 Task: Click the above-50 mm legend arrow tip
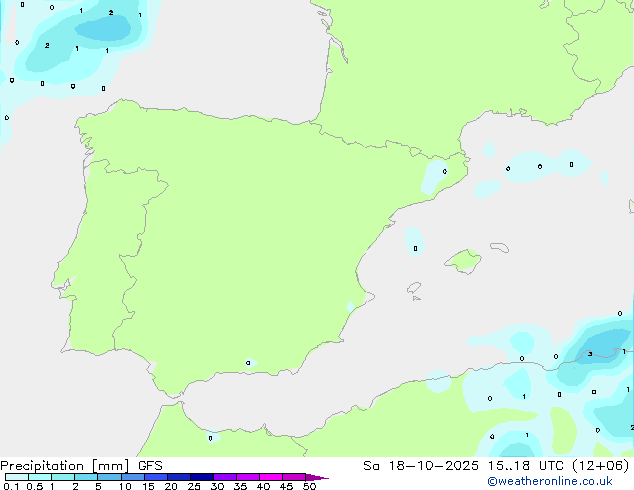[x=317, y=477]
